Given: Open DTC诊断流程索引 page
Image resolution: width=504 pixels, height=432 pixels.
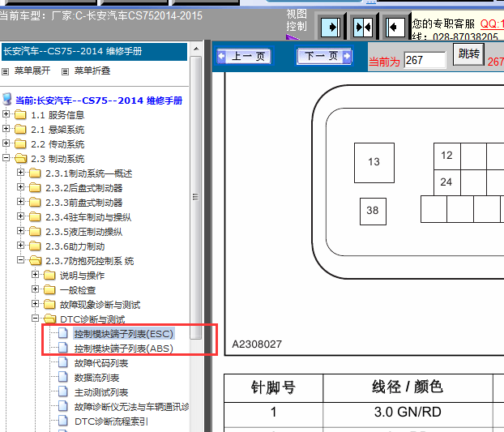Looking at the screenshot, I should coord(111,421).
